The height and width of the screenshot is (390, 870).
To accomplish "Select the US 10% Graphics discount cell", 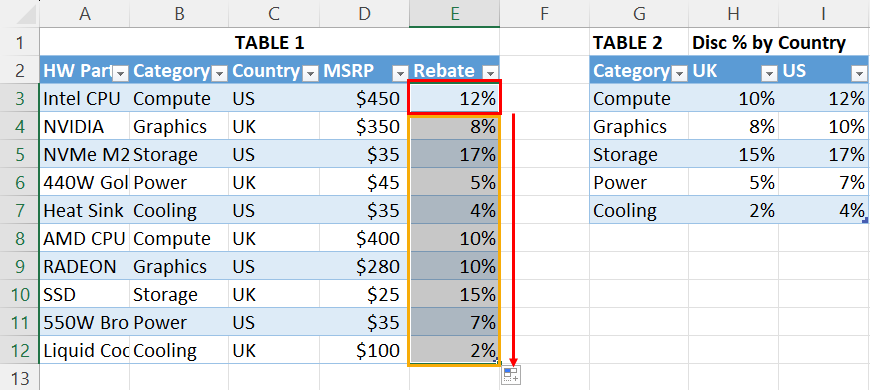I will [x=824, y=126].
